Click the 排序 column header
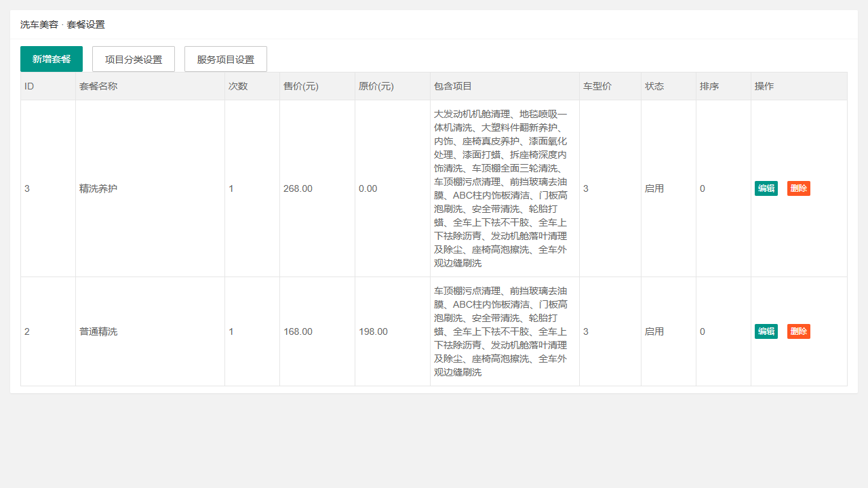868x488 pixels. [724, 86]
